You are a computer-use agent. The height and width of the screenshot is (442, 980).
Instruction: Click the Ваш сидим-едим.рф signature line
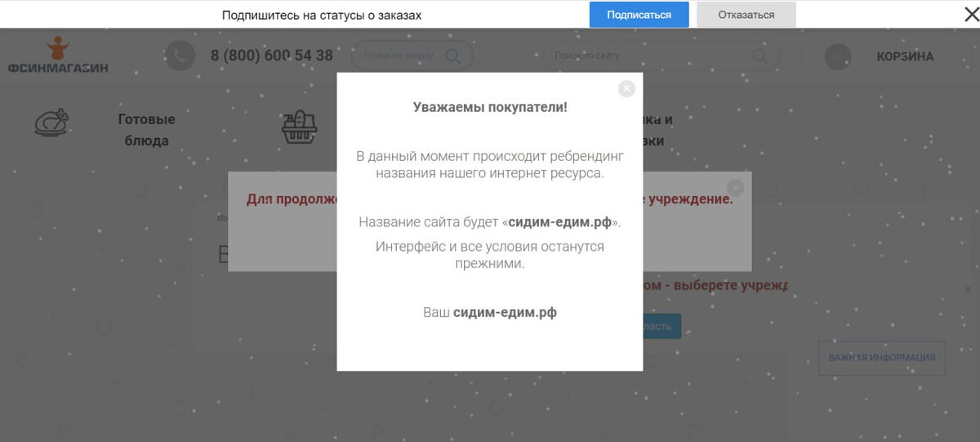[490, 312]
